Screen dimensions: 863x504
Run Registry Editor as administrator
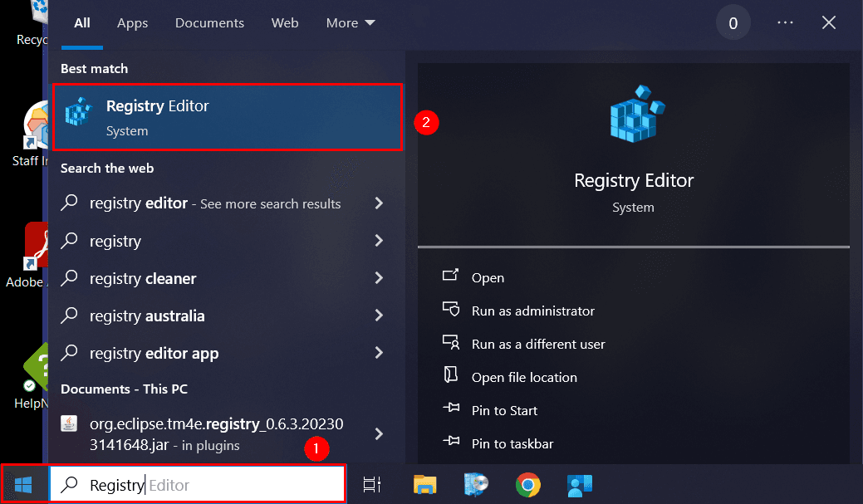click(x=532, y=311)
